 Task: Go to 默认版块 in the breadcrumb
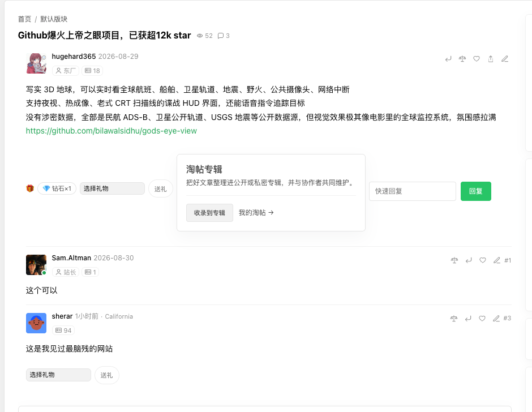tap(54, 19)
